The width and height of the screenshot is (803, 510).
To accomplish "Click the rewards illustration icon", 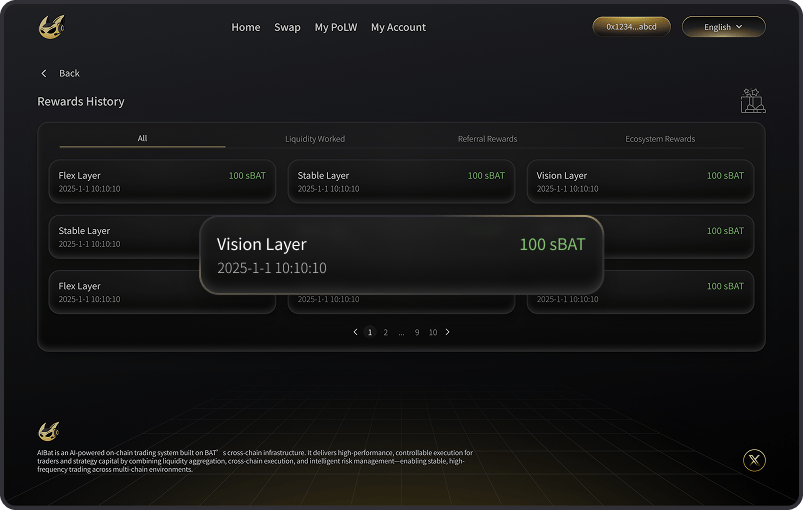I will [752, 101].
